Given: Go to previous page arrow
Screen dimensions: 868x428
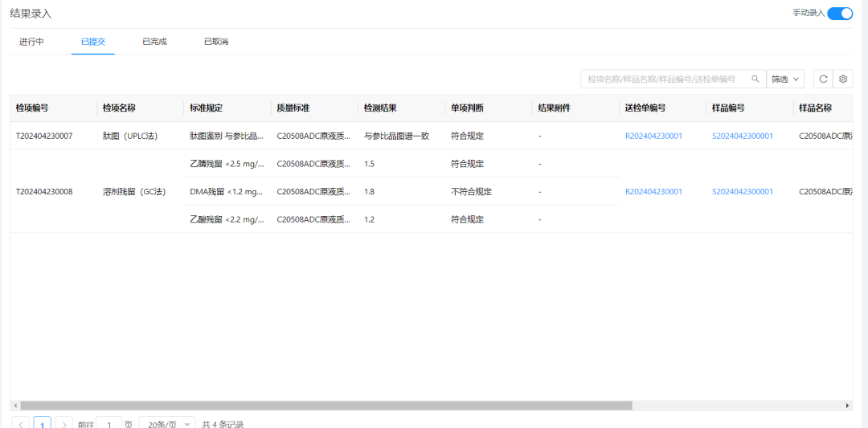Looking at the screenshot, I should (20, 424).
